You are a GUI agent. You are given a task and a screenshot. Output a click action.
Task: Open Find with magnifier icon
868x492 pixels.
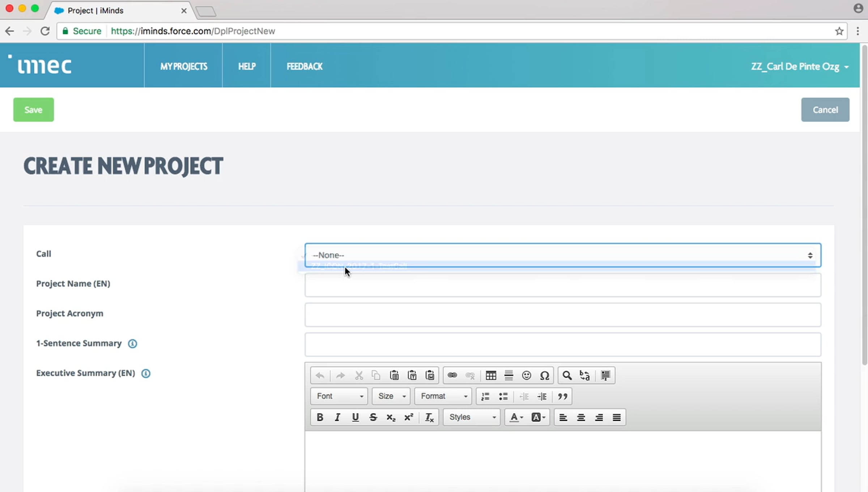[567, 376]
